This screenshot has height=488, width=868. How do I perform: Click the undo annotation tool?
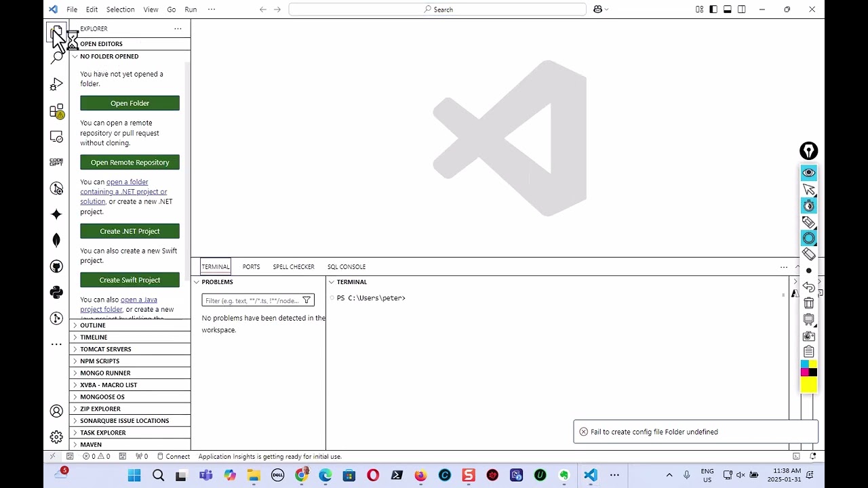808,287
